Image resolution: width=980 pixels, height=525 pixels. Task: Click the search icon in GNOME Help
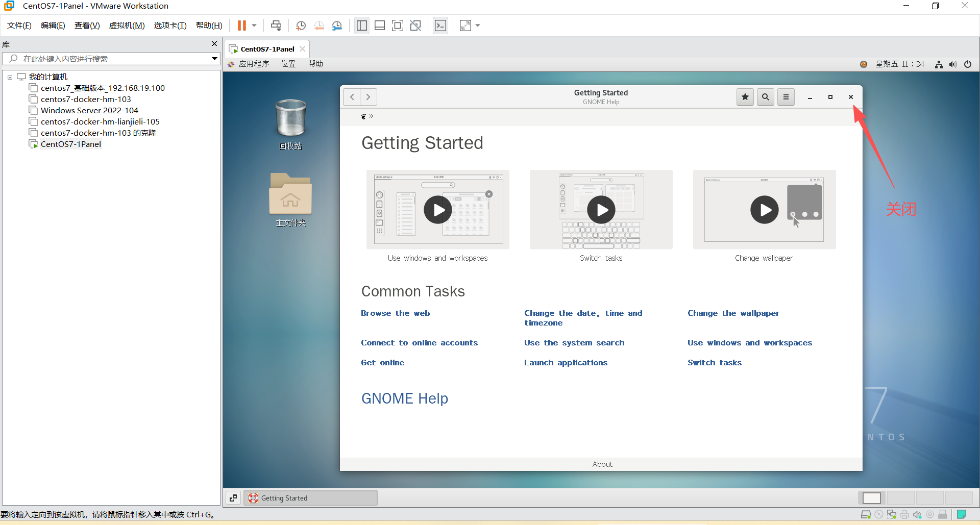click(766, 97)
